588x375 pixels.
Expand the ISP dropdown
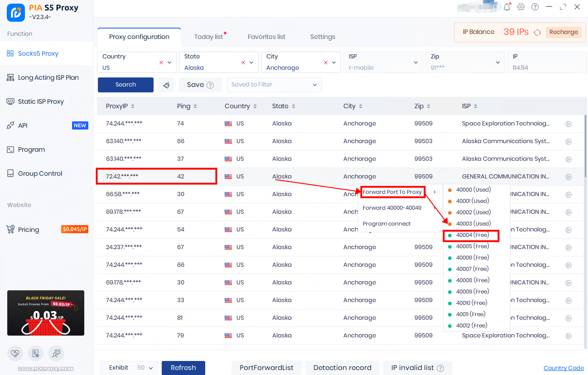[x=416, y=62]
